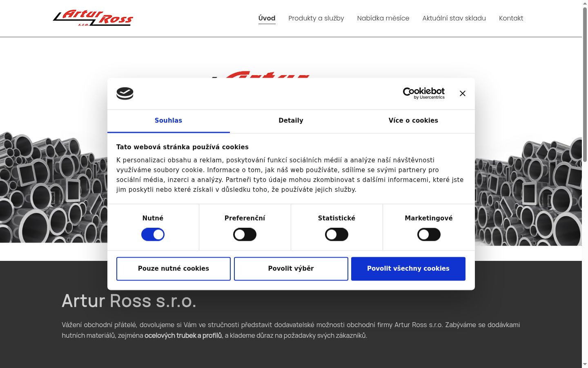Image resolution: width=588 pixels, height=368 pixels.
Task: Open the Kontakt page
Action: tap(511, 18)
